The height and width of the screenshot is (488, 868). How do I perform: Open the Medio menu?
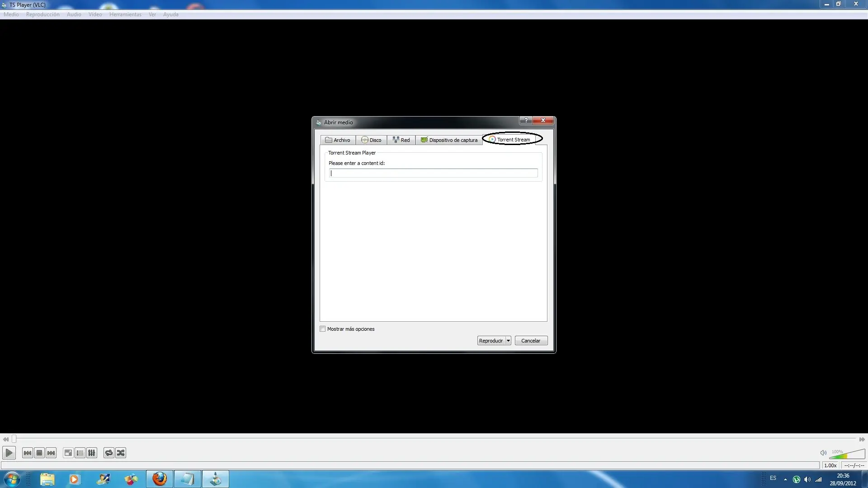11,14
